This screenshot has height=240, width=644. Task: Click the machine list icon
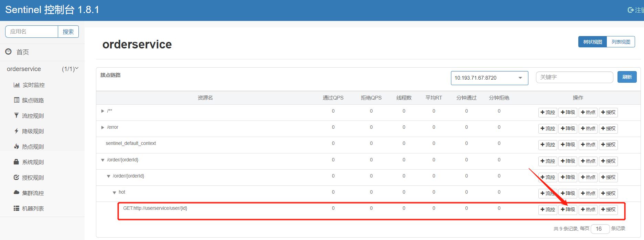point(16,208)
